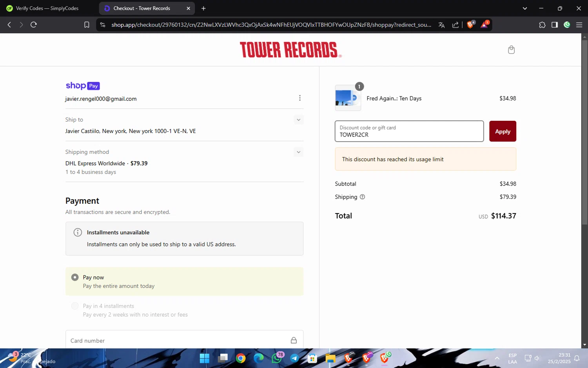Open account options three-dot menu

click(300, 98)
